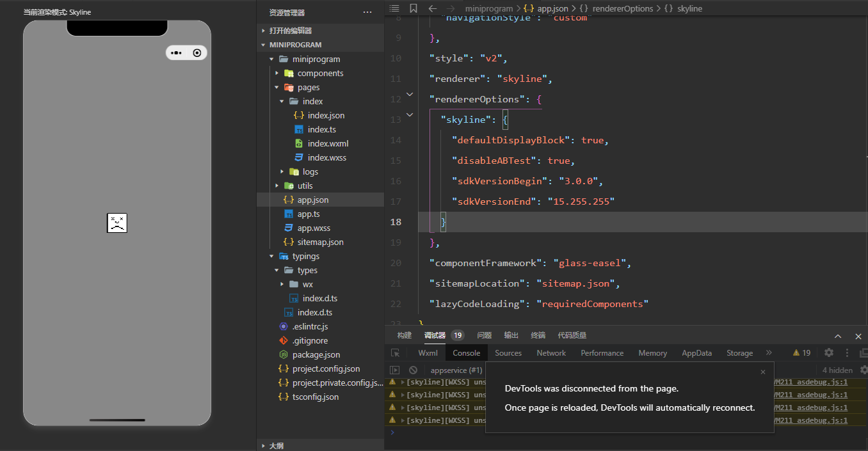Open the editor outline list icon
The width and height of the screenshot is (868, 451).
click(394, 8)
